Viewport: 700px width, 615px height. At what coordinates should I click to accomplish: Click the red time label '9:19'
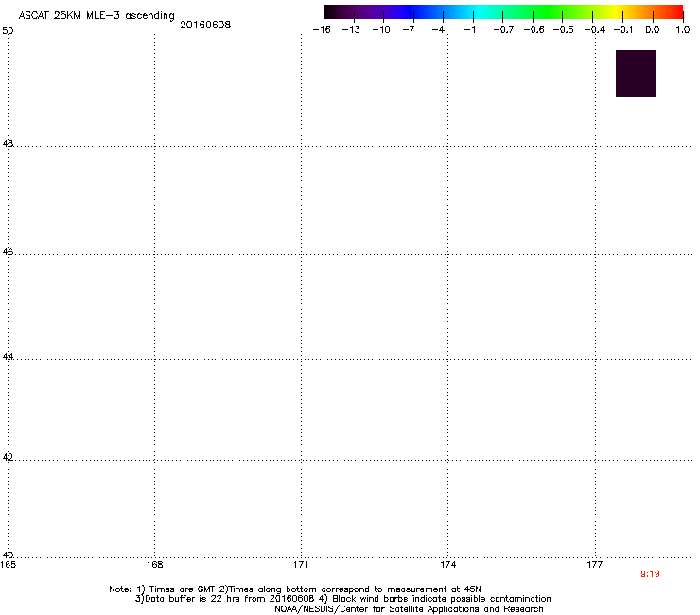(650, 574)
